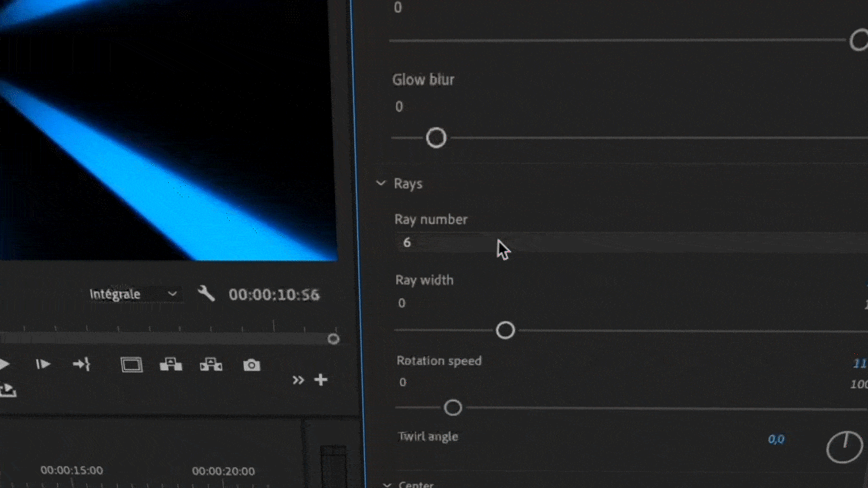Screen dimensions: 868x488
Task: Click the Export Frame camera icon
Action: point(252,365)
